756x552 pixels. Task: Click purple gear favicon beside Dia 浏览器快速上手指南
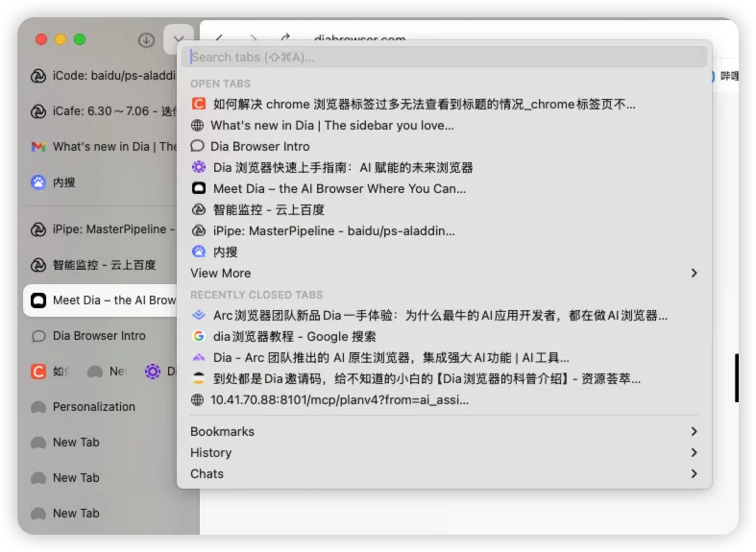(199, 167)
